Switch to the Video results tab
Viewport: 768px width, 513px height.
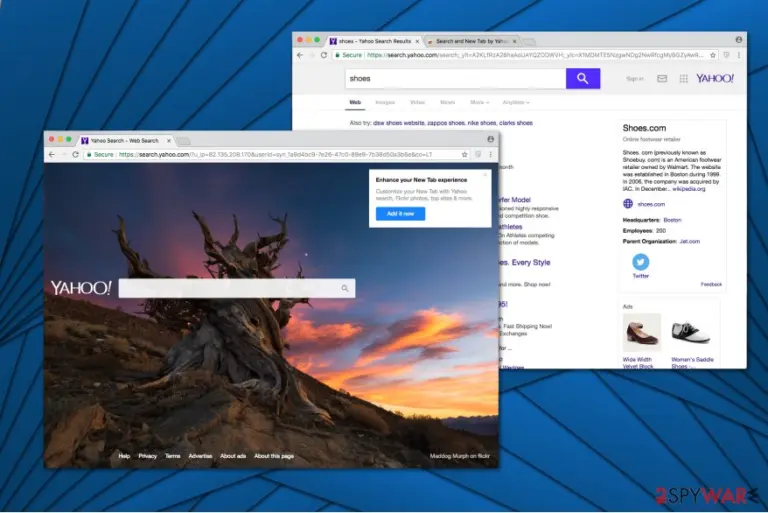tap(417, 102)
